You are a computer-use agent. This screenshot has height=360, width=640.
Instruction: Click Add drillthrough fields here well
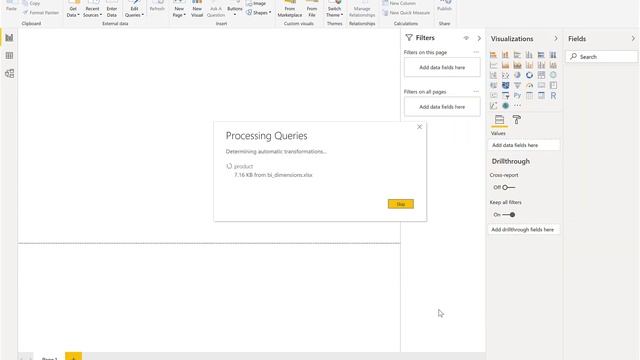coord(524,230)
